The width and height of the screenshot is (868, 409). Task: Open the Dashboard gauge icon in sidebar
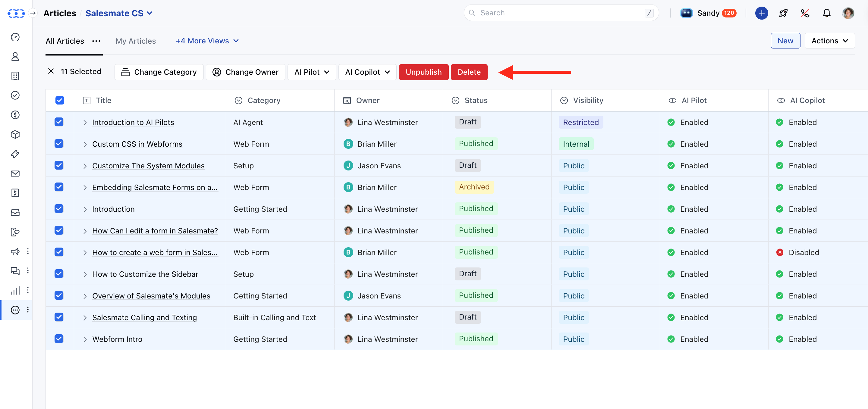[15, 37]
